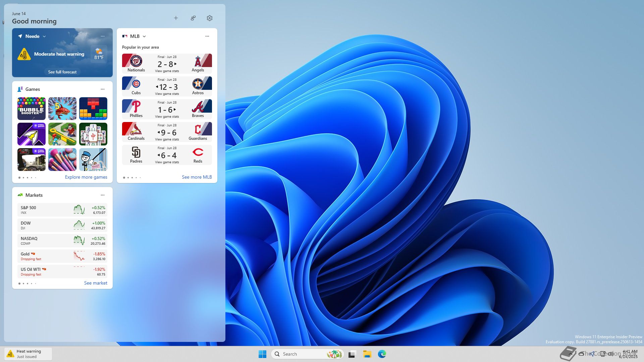The width and height of the screenshot is (644, 362).
Task: Expand the MLB league dropdown
Action: pos(144,36)
